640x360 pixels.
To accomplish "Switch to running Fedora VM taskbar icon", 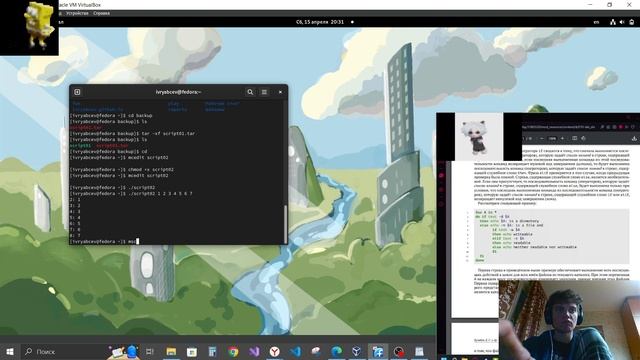I will [378, 351].
